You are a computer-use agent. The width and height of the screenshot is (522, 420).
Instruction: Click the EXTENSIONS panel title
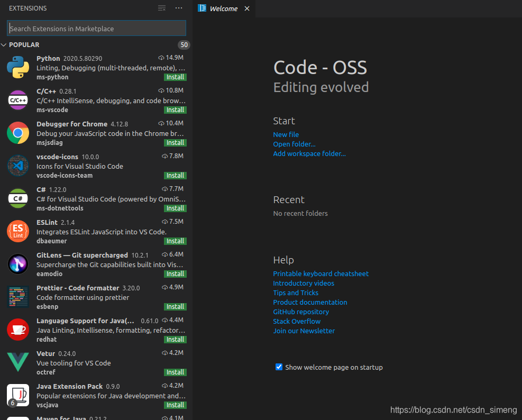click(28, 8)
